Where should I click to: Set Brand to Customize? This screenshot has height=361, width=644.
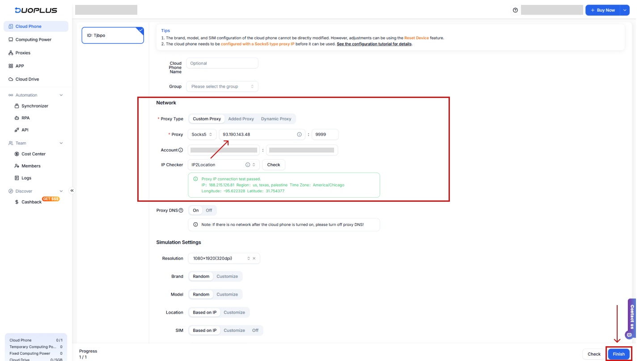click(227, 276)
